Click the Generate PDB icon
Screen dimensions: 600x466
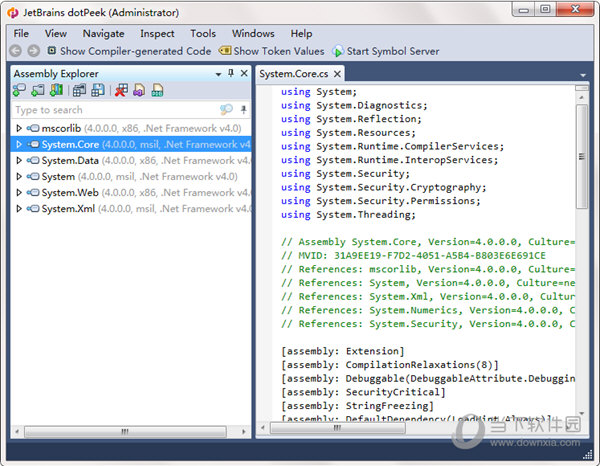pyautogui.click(x=157, y=90)
